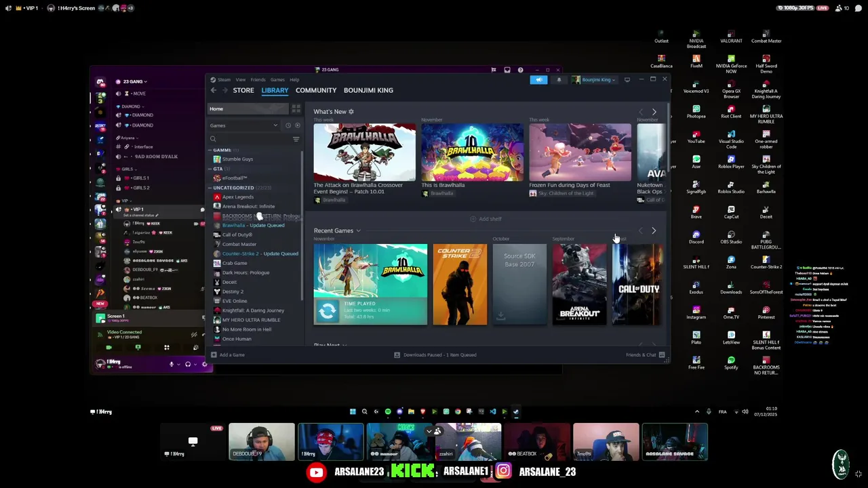Select MY HERO ULTRA RUMBLE in list
The image size is (868, 488).
[251, 320]
